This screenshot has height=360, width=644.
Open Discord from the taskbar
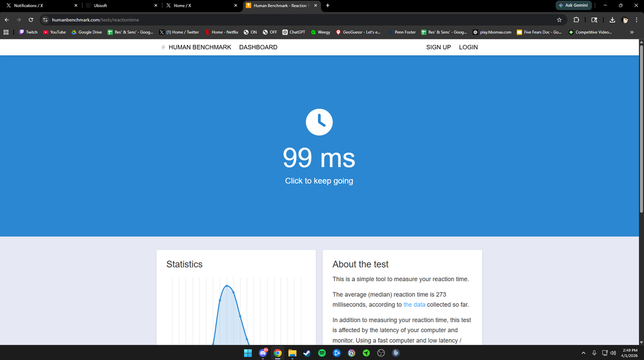point(263,353)
